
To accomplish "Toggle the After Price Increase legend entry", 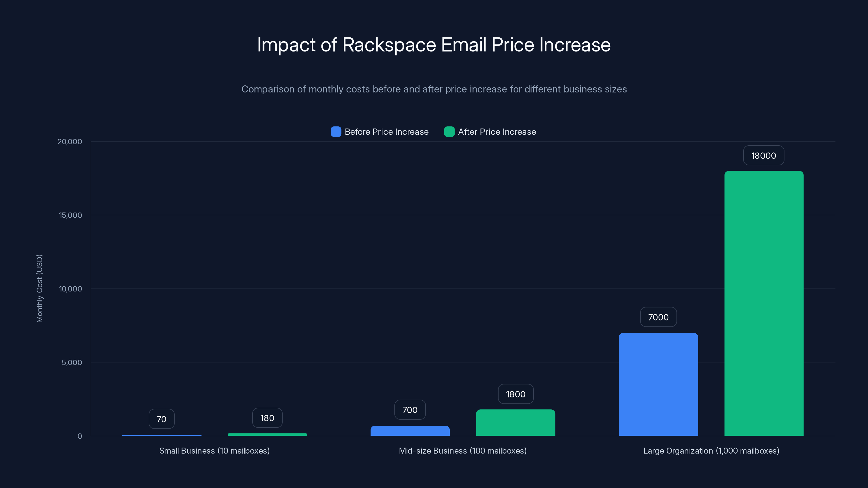I will [x=497, y=132].
